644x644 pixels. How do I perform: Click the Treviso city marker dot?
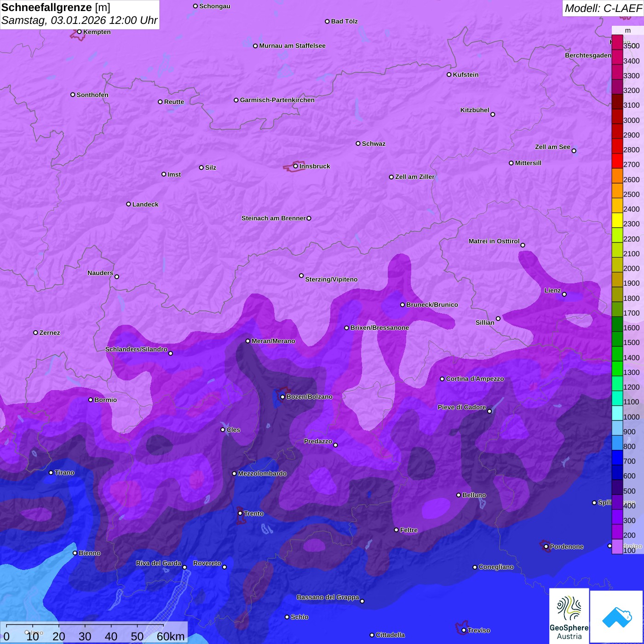[464, 630]
